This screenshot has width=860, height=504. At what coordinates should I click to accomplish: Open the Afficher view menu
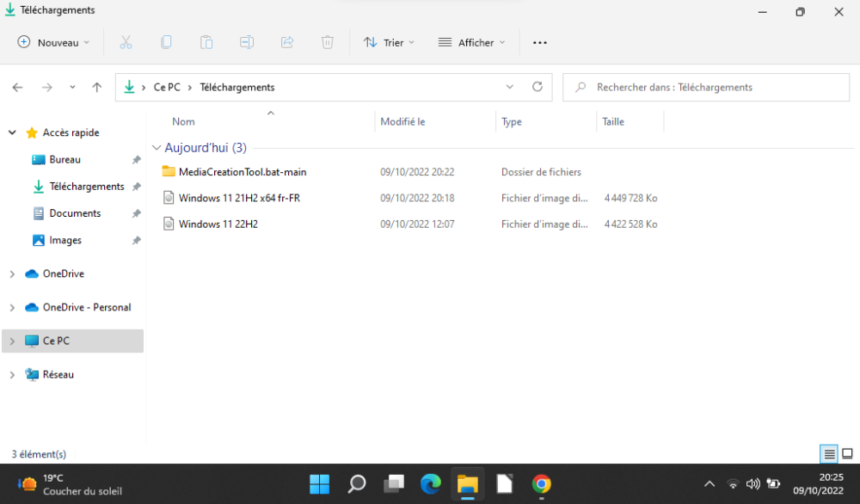click(471, 42)
